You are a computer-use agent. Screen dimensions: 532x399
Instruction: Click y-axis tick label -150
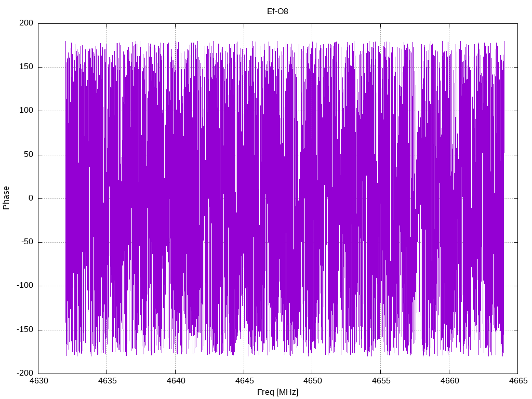25,329
